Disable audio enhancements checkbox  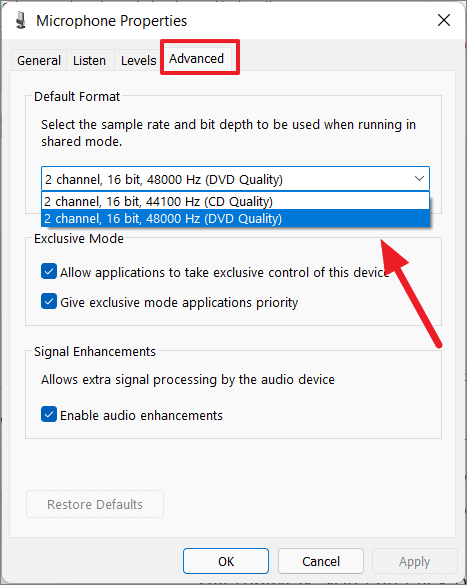[x=49, y=414]
